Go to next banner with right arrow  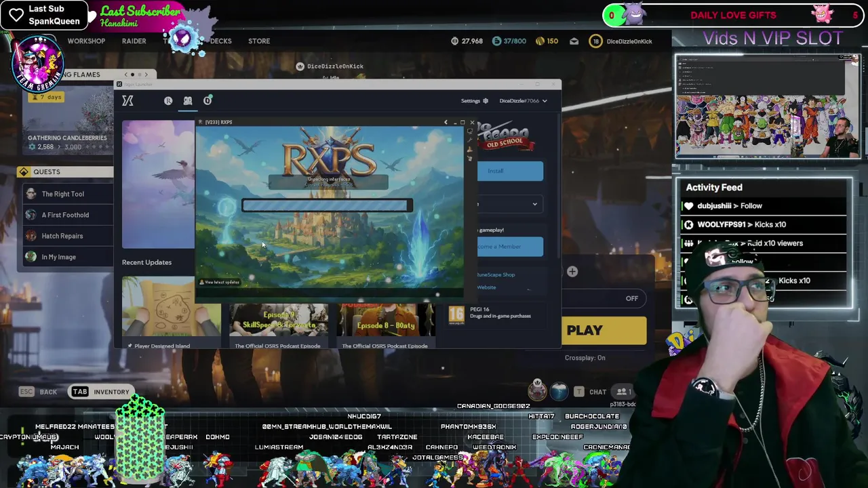tap(148, 75)
